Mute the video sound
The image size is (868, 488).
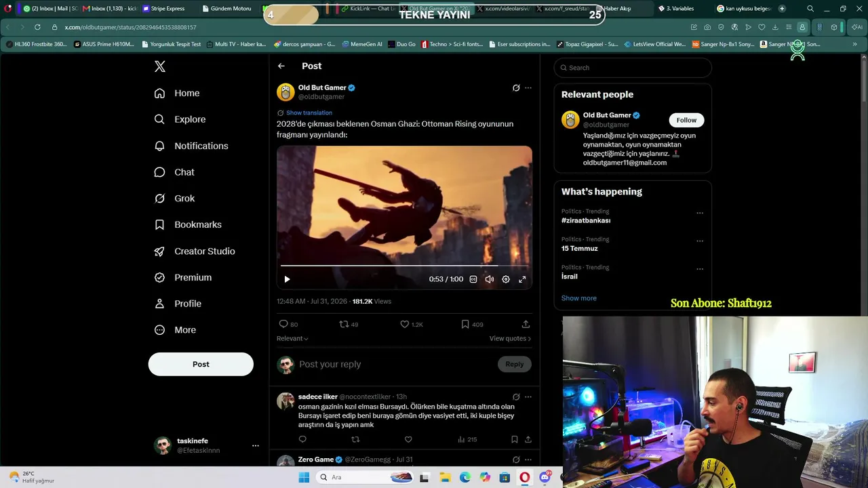(490, 279)
